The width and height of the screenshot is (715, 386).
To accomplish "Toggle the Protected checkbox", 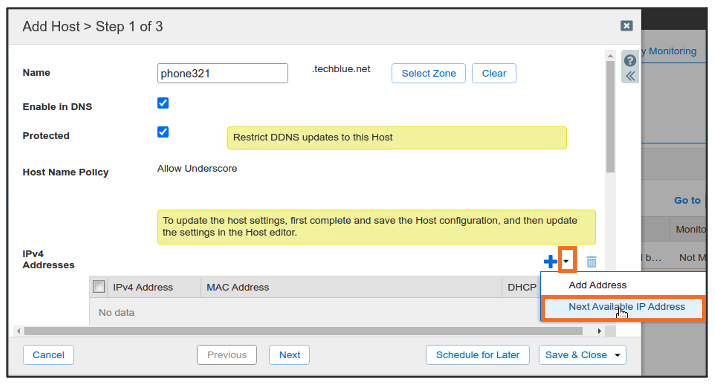I will pyautogui.click(x=163, y=132).
